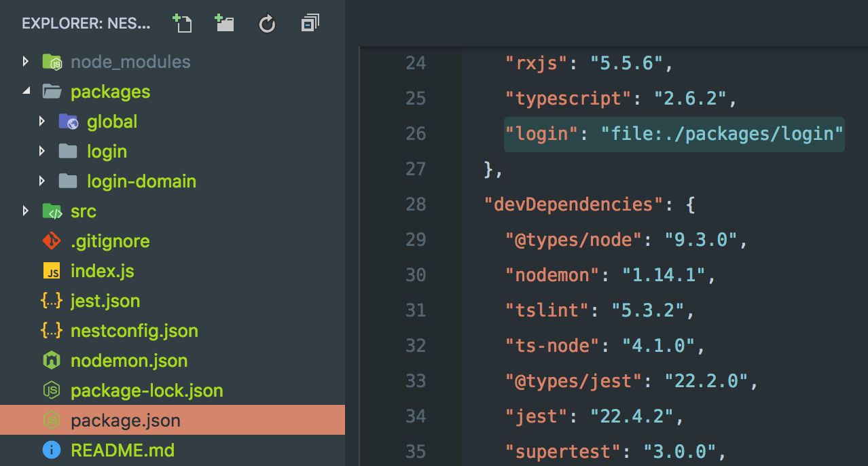868x466 pixels.
Task: Click the "2.6.2" version value
Action: pyautogui.click(x=690, y=98)
